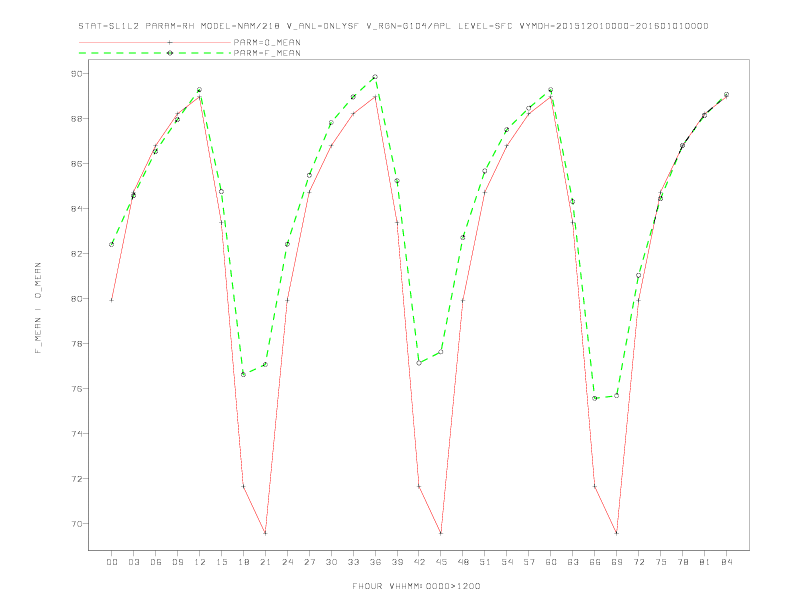Click the x-axis tick label 57
Screen dimensions: 792x612
pos(529,562)
